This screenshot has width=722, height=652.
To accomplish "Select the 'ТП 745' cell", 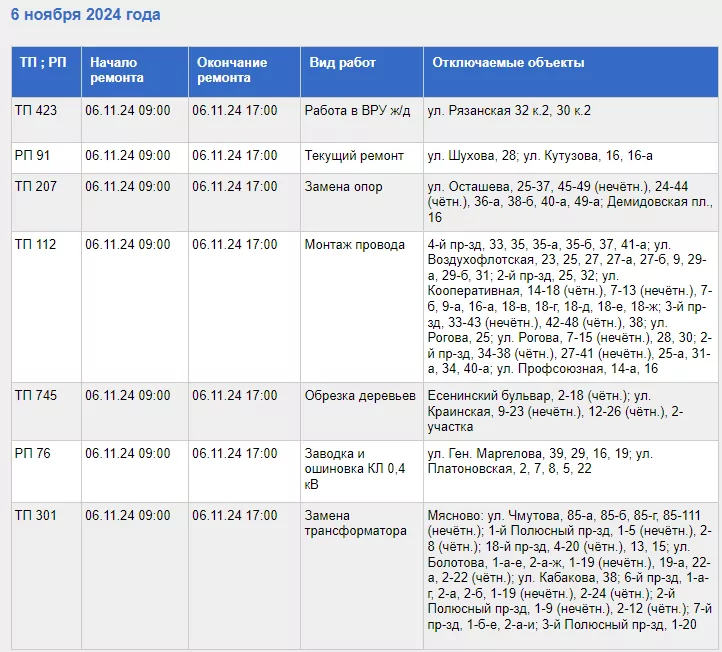I will tap(47, 412).
